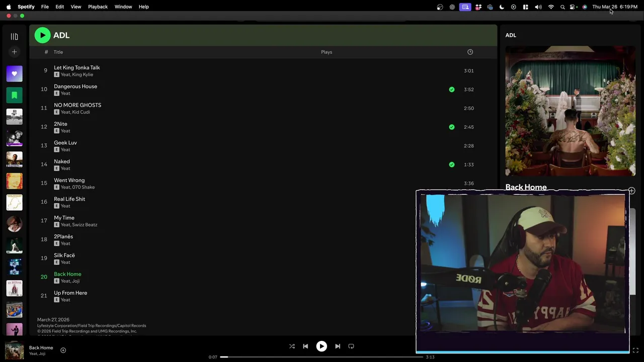Click the Now Playing menu bar icon

tap(513, 7)
